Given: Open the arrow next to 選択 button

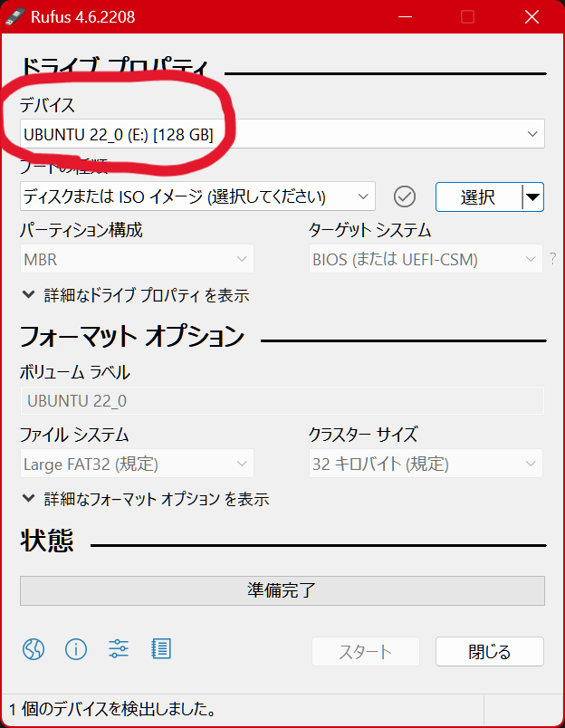Looking at the screenshot, I should [533, 196].
